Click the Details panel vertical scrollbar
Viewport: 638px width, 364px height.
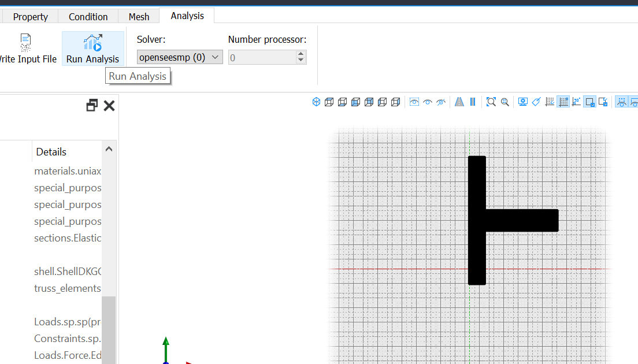(x=109, y=329)
